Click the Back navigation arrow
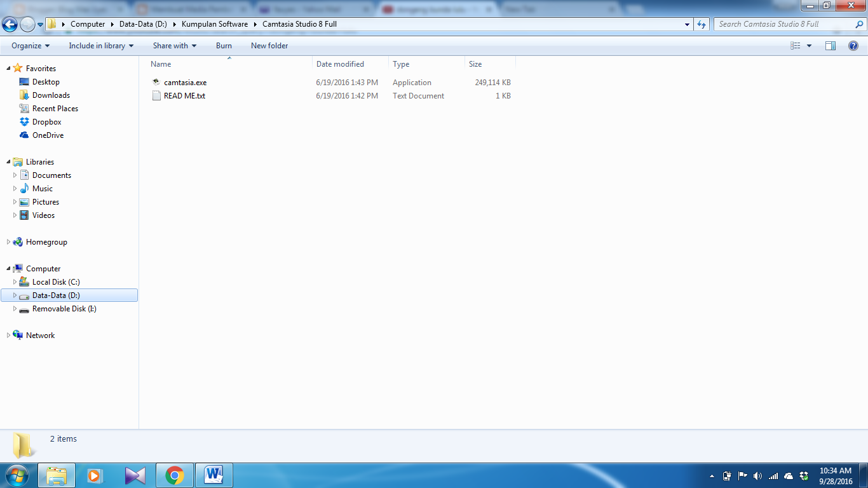 10,25
